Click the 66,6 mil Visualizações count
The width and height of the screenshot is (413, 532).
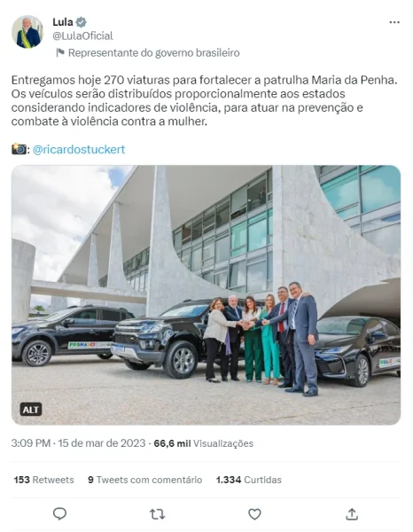[x=204, y=443]
